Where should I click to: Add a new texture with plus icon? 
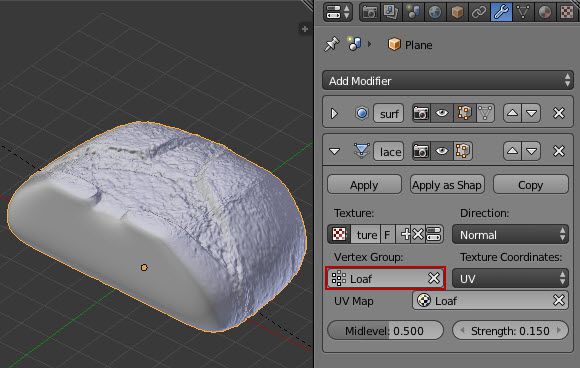click(x=405, y=234)
